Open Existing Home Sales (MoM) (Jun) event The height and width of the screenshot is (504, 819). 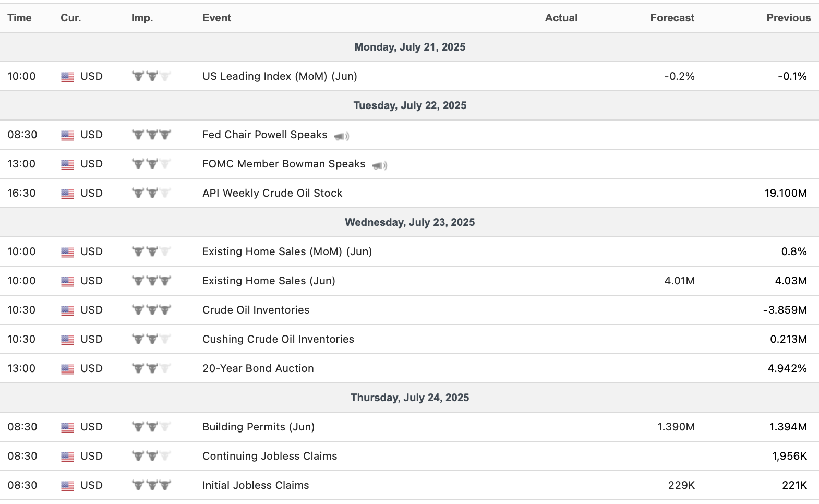click(287, 251)
